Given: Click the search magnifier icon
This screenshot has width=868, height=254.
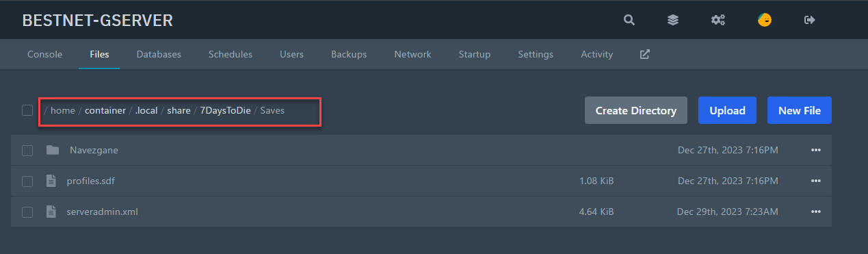Looking at the screenshot, I should 629,21.
